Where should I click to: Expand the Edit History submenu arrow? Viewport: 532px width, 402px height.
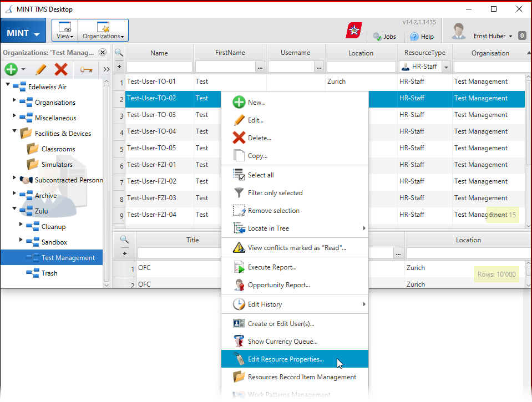click(364, 304)
